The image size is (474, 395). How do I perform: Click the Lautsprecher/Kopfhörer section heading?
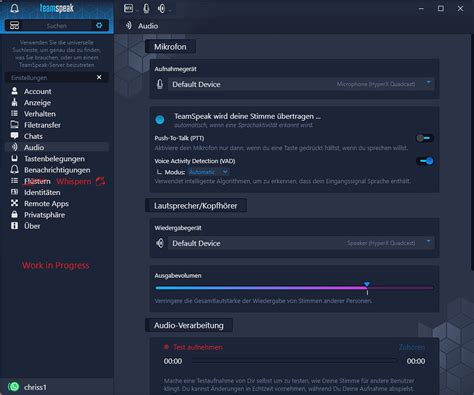(x=196, y=206)
